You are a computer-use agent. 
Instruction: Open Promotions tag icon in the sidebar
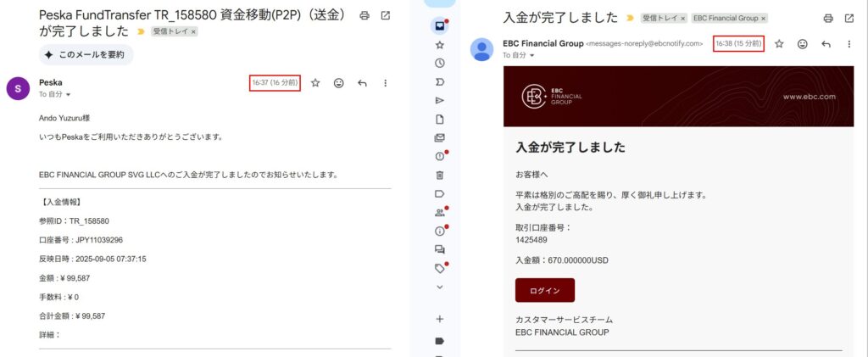440,269
